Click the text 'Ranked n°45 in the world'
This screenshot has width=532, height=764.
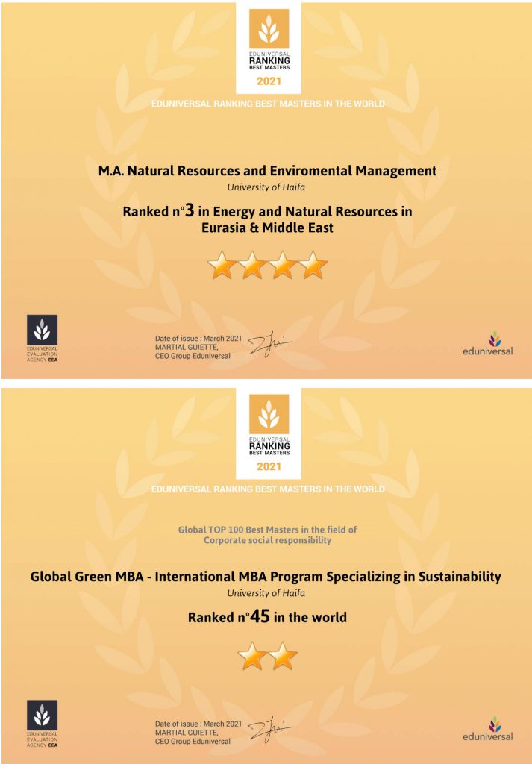267,617
